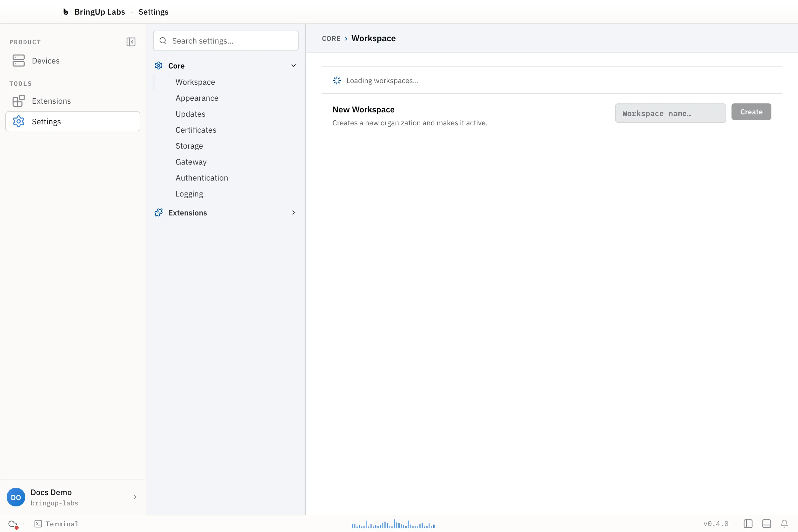Image resolution: width=798 pixels, height=532 pixels.
Task: Click the CORE breadcrumb link
Action: click(x=331, y=38)
